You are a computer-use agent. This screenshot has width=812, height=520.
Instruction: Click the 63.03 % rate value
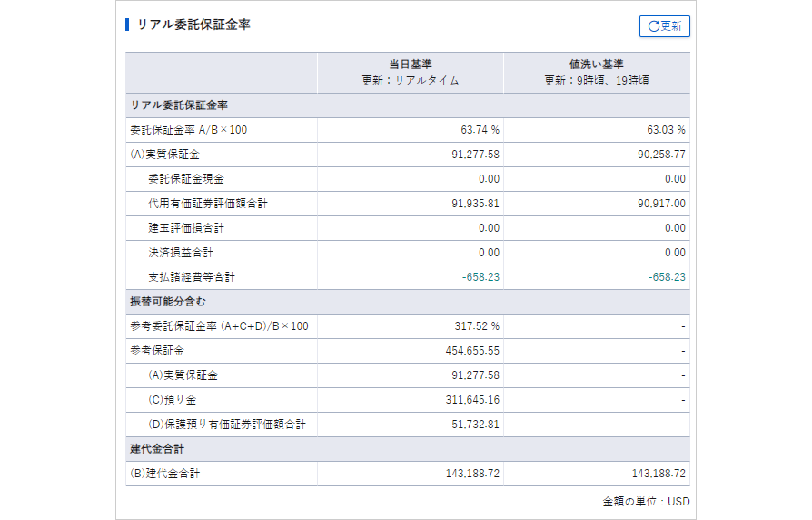[666, 130]
